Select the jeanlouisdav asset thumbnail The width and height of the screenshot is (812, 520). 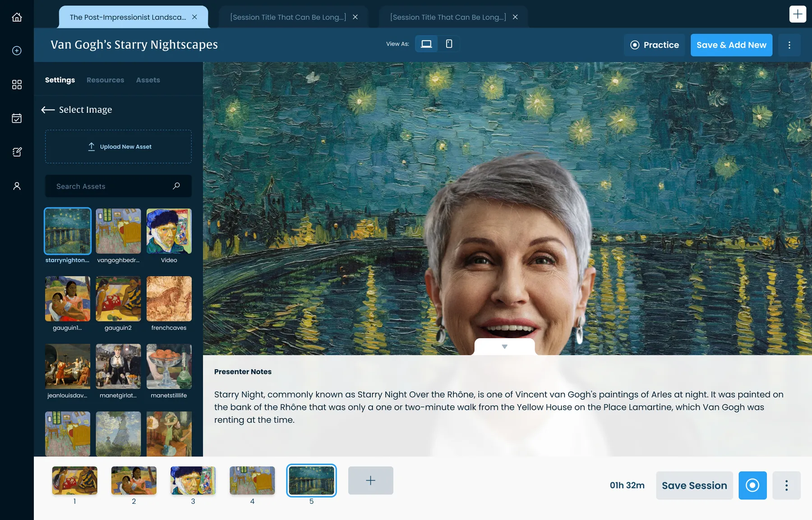[68, 366]
